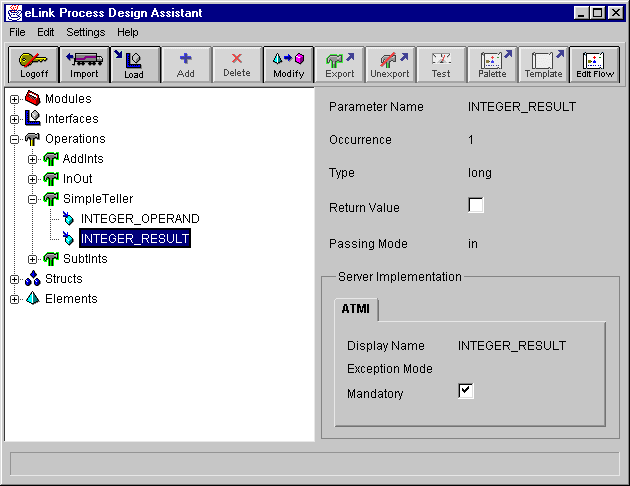Click the Exception Mode label
The width and height of the screenshot is (630, 486).
[x=390, y=368]
